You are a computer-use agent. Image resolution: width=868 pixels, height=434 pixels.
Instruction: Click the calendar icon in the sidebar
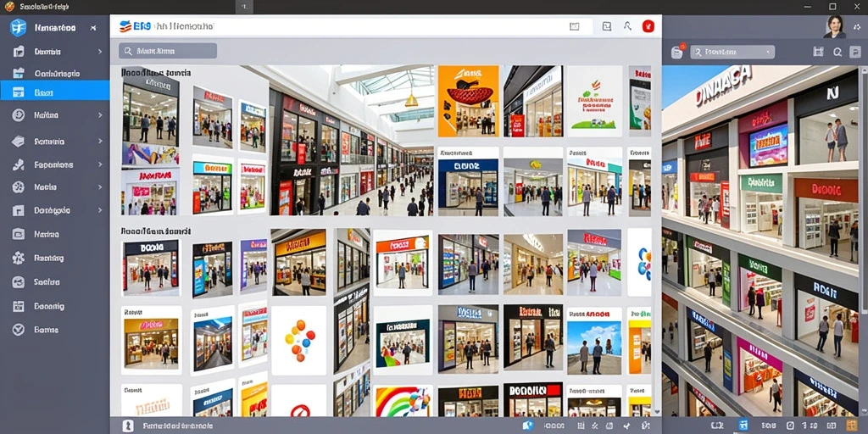(19, 306)
